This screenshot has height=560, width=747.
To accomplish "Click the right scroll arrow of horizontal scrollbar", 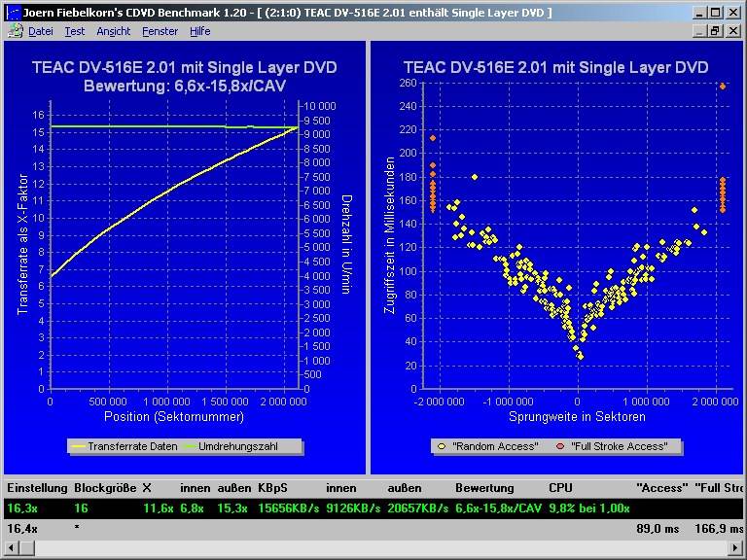I will [x=736, y=547].
